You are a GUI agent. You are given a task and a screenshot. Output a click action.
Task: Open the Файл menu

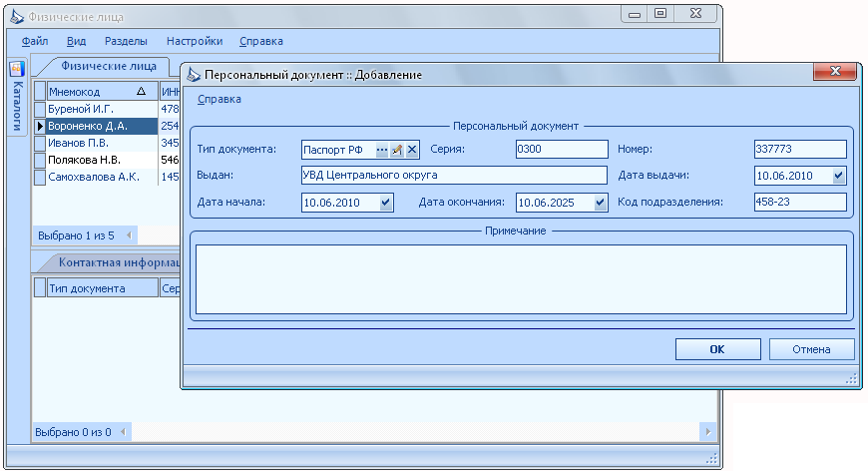[x=35, y=41]
